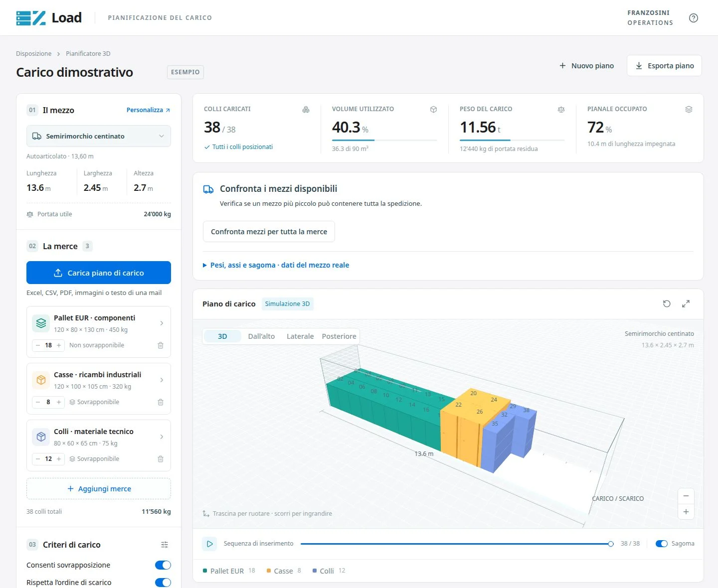Open Colli materiale tecnico details chevron

pos(162,437)
